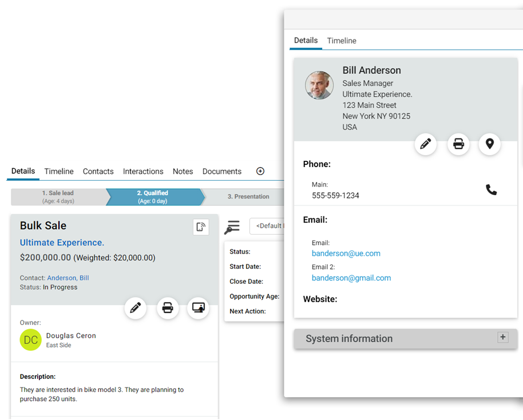Add a new tab with the circled plus icon
The width and height of the screenshot is (523, 420).
260,171
